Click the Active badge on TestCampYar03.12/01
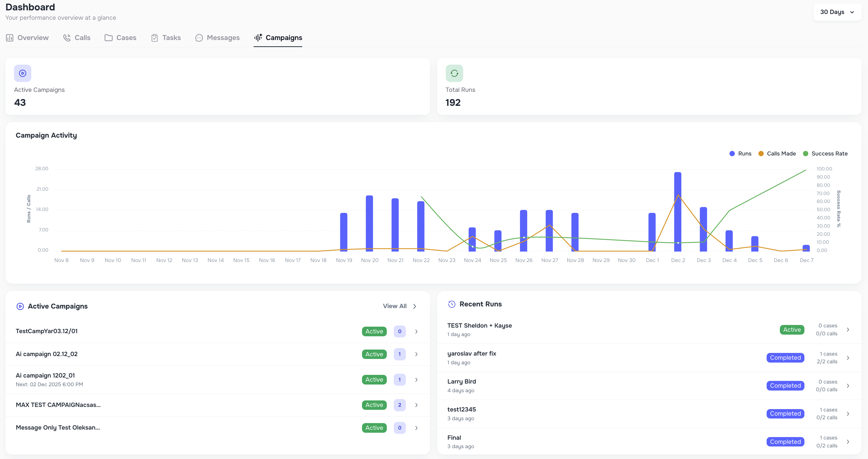 (x=374, y=331)
